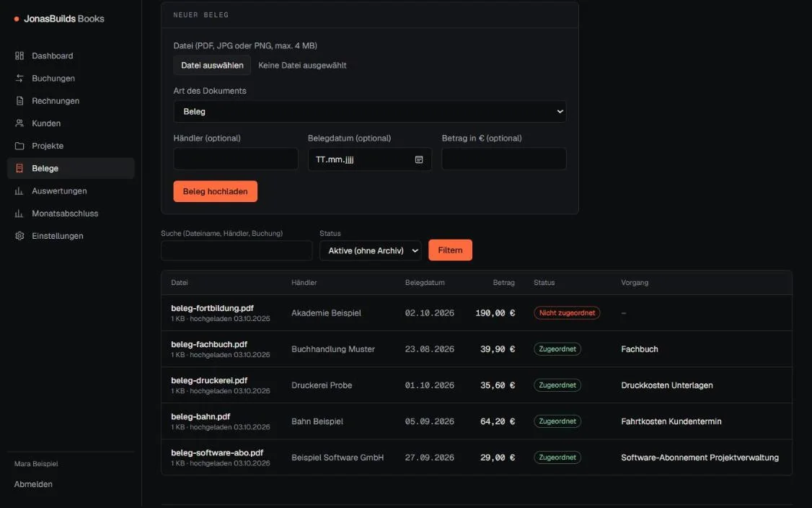The width and height of the screenshot is (812, 508).
Task: Click file name beleg-bahn.pdf
Action: tap(200, 416)
